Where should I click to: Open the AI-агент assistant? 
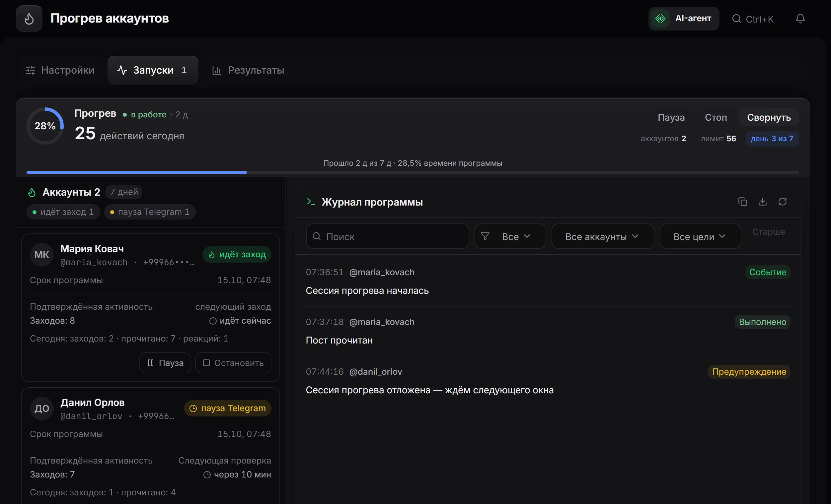pyautogui.click(x=684, y=19)
